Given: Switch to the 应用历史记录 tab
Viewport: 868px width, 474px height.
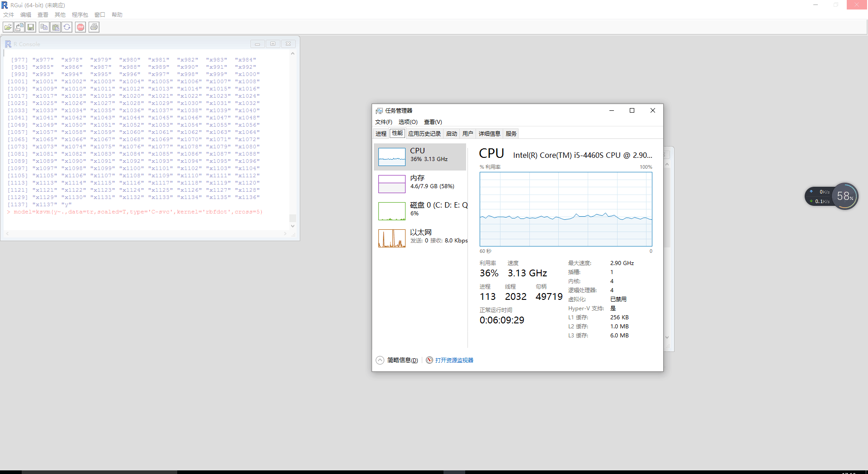Looking at the screenshot, I should click(425, 134).
